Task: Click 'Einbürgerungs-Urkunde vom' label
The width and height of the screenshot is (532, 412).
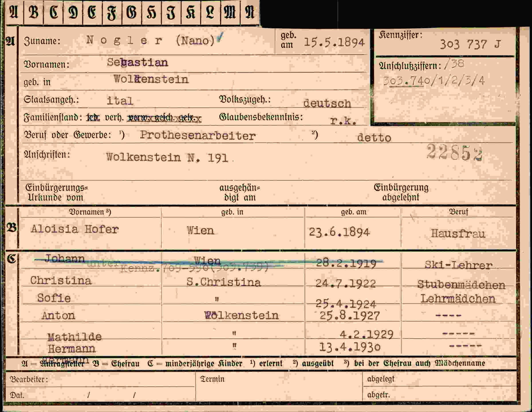Action: (x=57, y=193)
